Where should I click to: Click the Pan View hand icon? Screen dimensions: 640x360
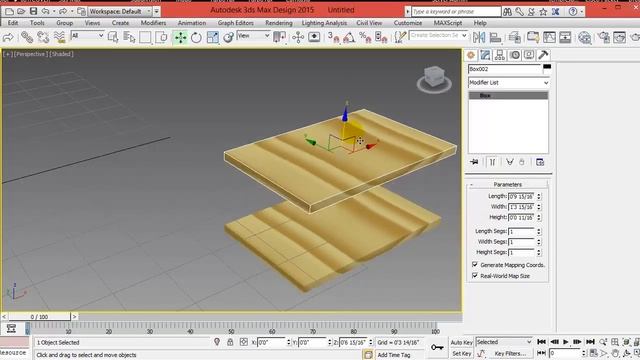point(615,353)
